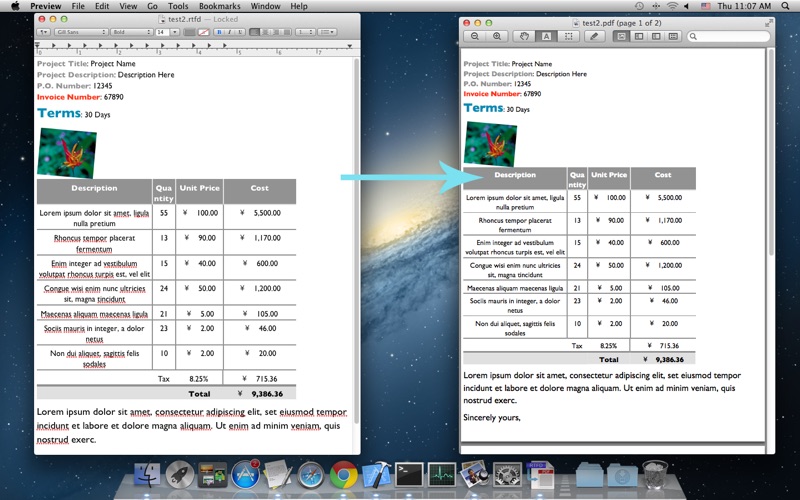
Task: Open Xcode from the Dock
Action: [377, 474]
